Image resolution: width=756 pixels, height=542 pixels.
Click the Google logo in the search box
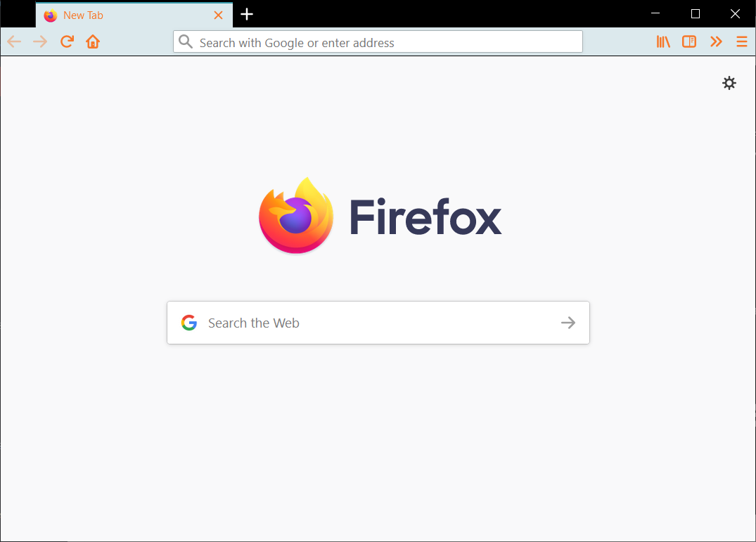click(188, 323)
